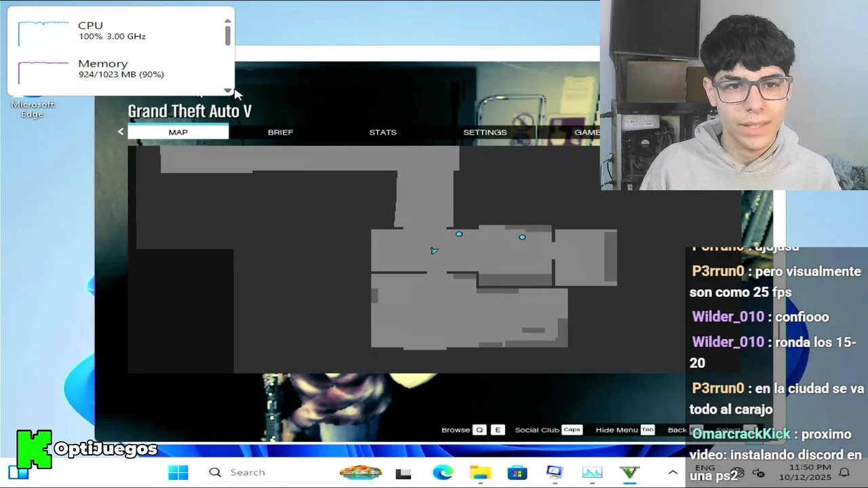Switch to the STATS tab

tap(382, 132)
